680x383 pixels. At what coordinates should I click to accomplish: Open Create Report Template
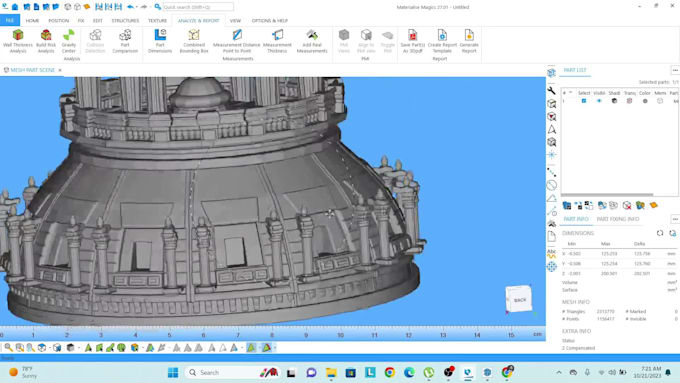point(442,41)
